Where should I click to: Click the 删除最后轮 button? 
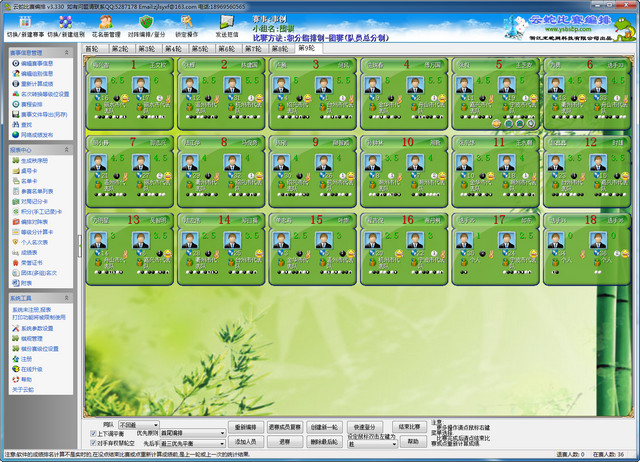pyautogui.click(x=324, y=442)
